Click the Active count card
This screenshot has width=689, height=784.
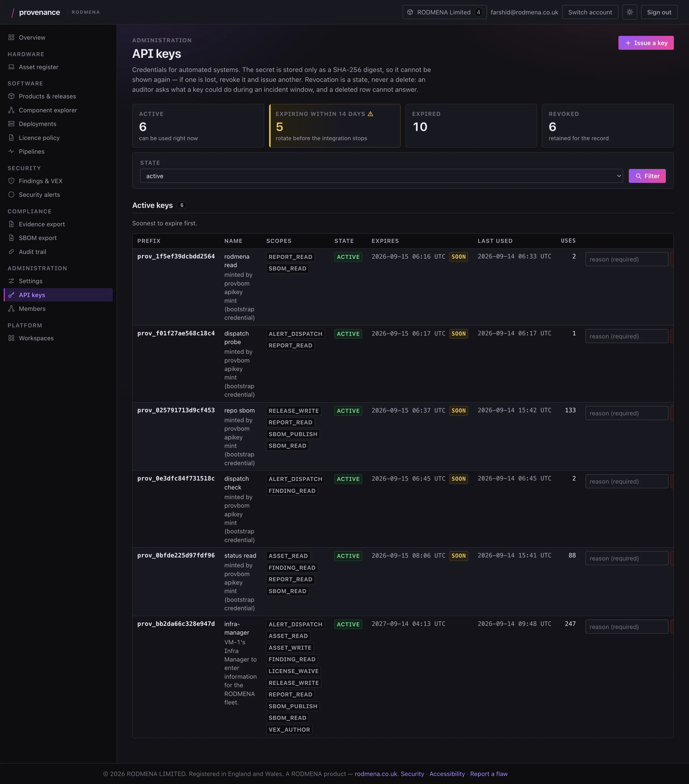click(x=198, y=126)
